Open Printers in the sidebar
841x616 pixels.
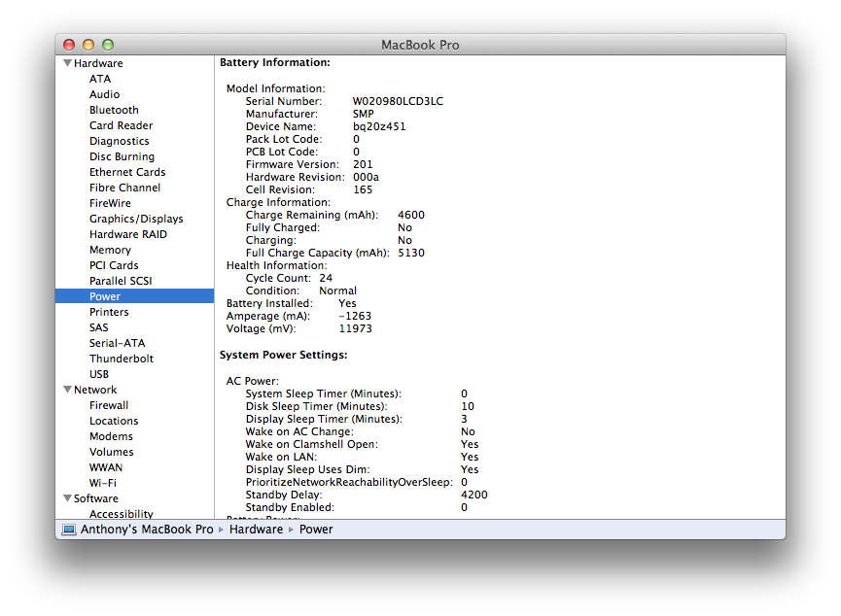pos(109,312)
